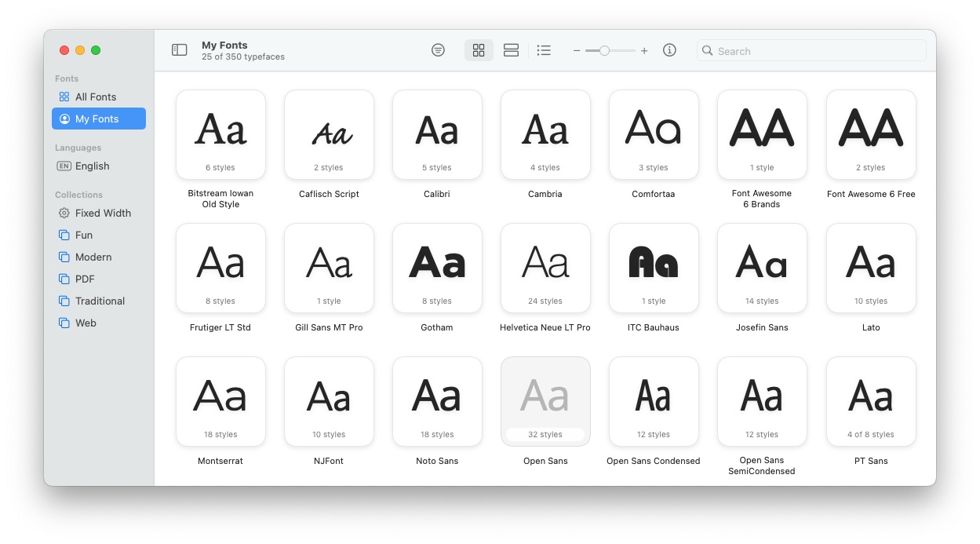Select the Montserrat font thumbnail
Screen dimensions: 980x544
[x=220, y=401]
